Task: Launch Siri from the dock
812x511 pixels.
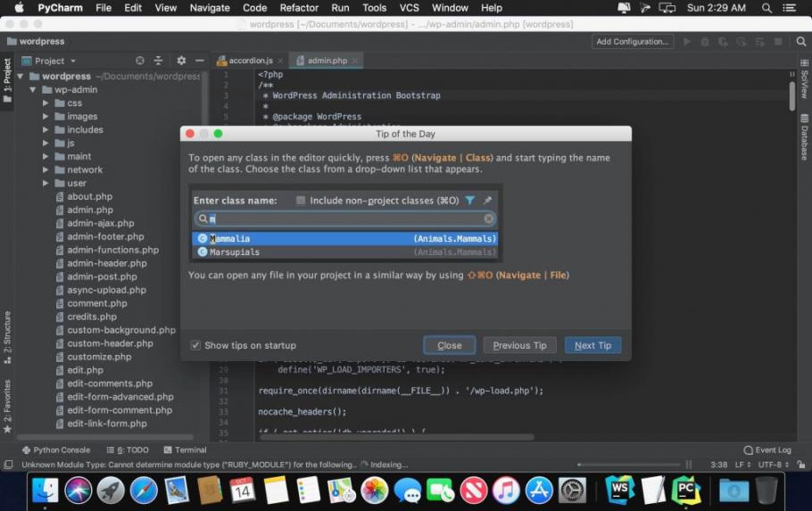Action: click(79, 490)
